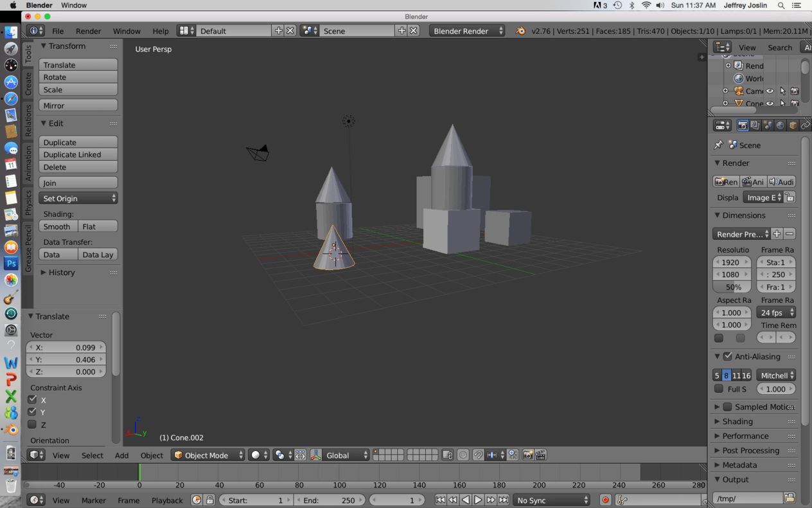
Task: Click the Object properties cube icon
Action: click(x=793, y=125)
